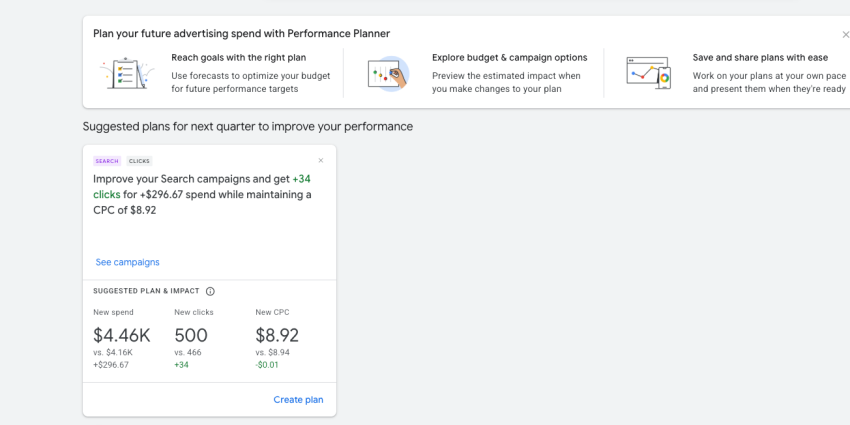Dismiss the Performance Planner intro banner
Viewport: 850px width, 425px height.
tap(845, 34)
